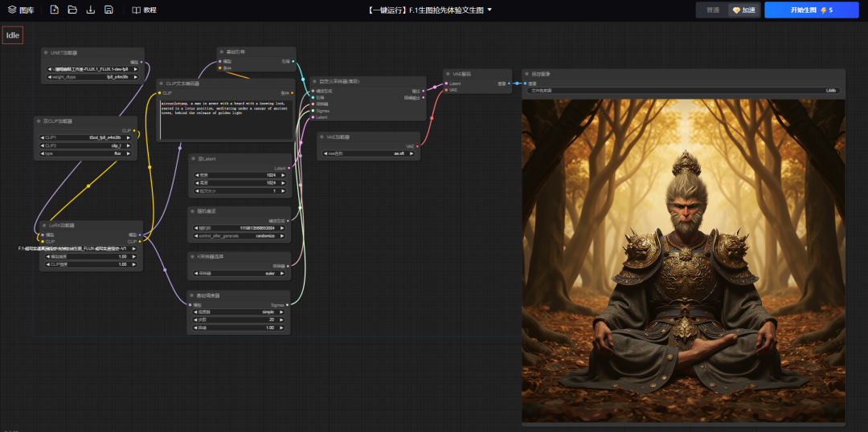Click the download icon in top toolbar
This screenshot has width=868, height=432.
click(91, 10)
